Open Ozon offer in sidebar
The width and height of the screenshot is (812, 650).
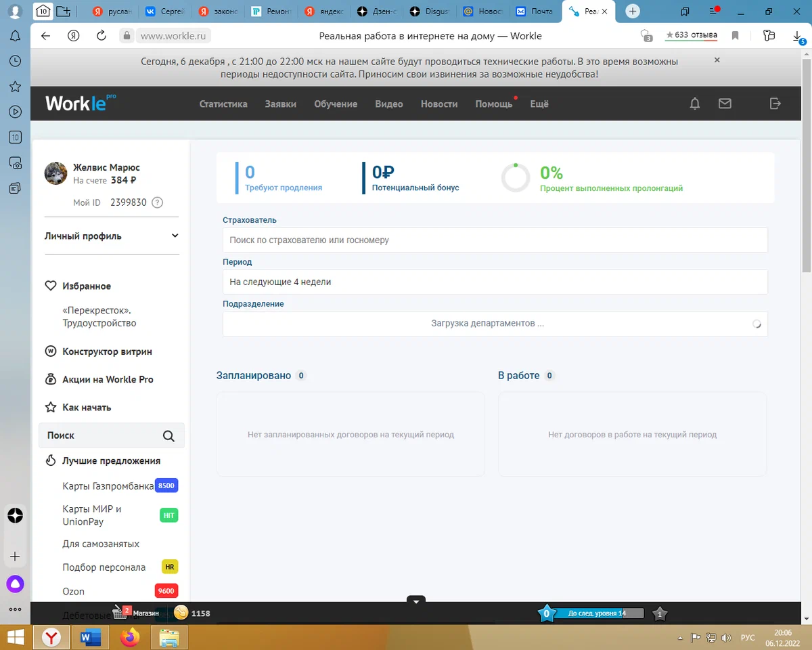coord(74,591)
